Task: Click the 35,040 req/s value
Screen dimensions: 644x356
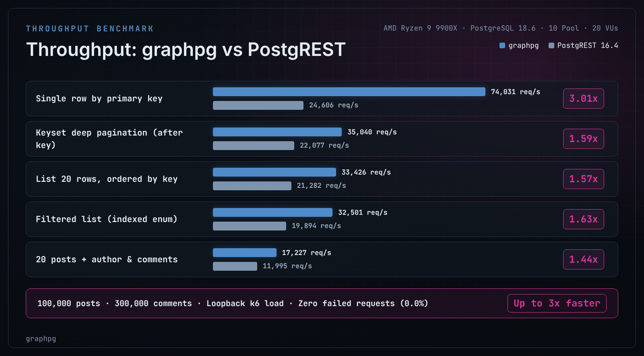Action: [372, 132]
